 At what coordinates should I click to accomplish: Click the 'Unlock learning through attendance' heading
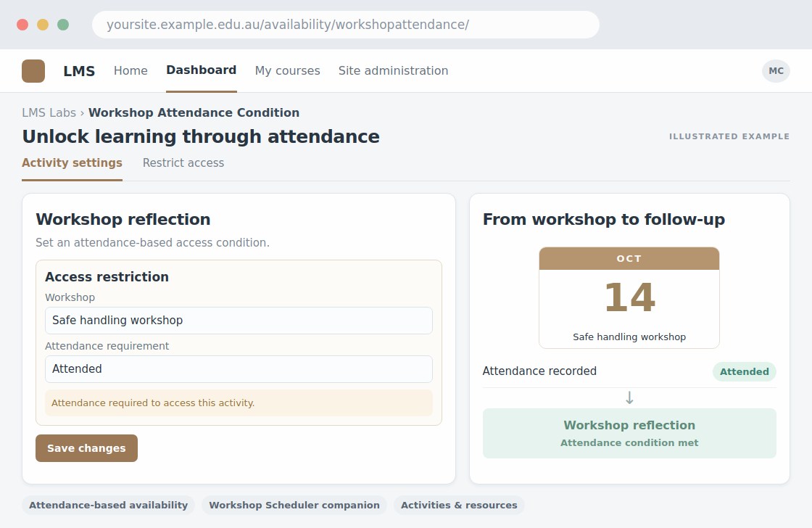(x=201, y=137)
